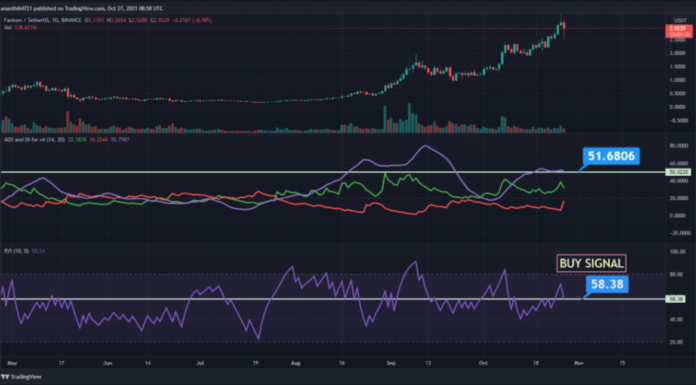Screen dimensions: 696x385
Task: Click the 50.0320 horizontal line axis label
Action: pos(678,172)
